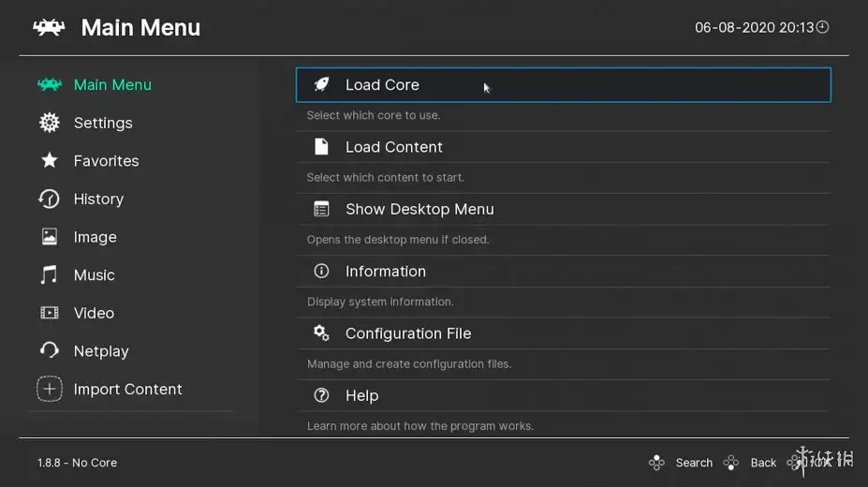Click the Back gamepad button icon
This screenshot has width=868, height=487.
(x=730, y=463)
